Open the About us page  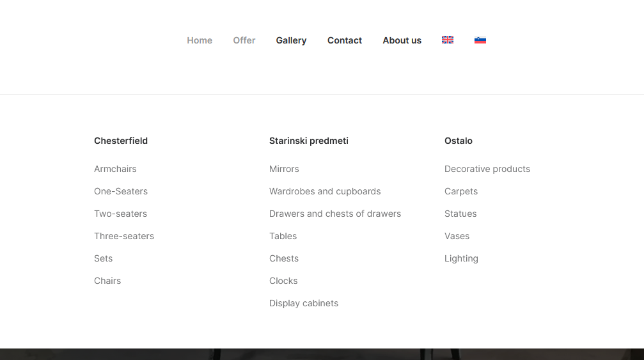tap(402, 40)
